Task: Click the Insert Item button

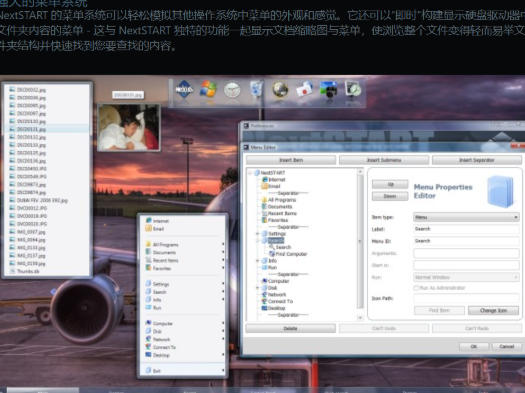Action: pyautogui.click(x=291, y=160)
